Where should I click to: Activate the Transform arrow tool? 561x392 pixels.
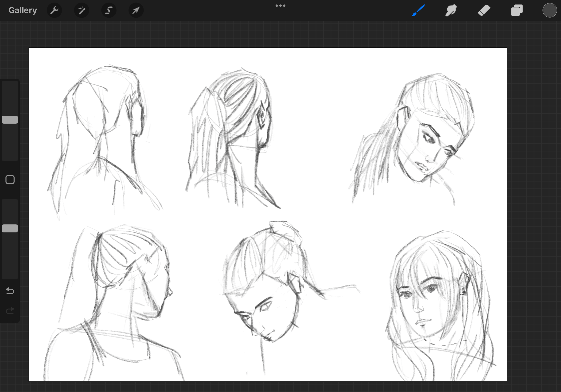pos(136,10)
